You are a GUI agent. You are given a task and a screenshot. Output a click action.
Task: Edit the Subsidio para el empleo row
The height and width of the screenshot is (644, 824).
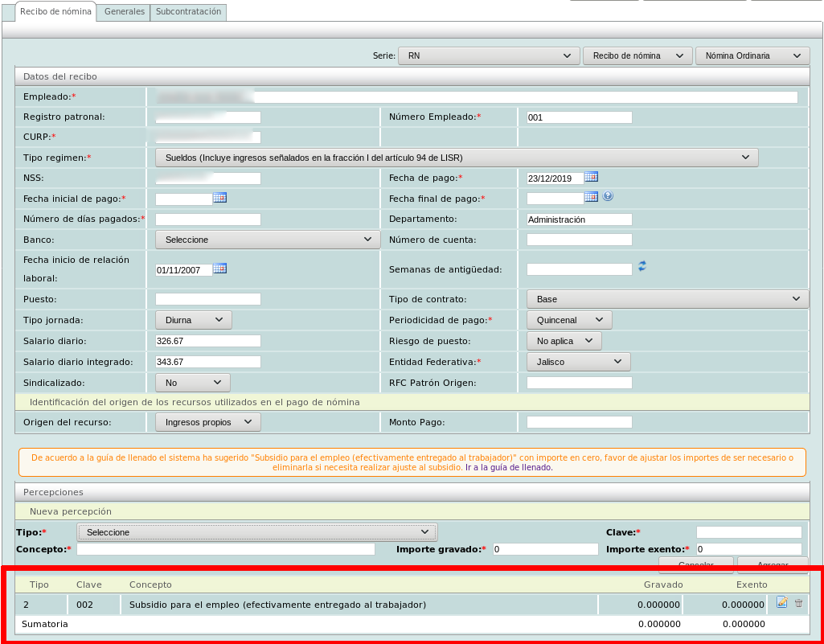point(781,603)
